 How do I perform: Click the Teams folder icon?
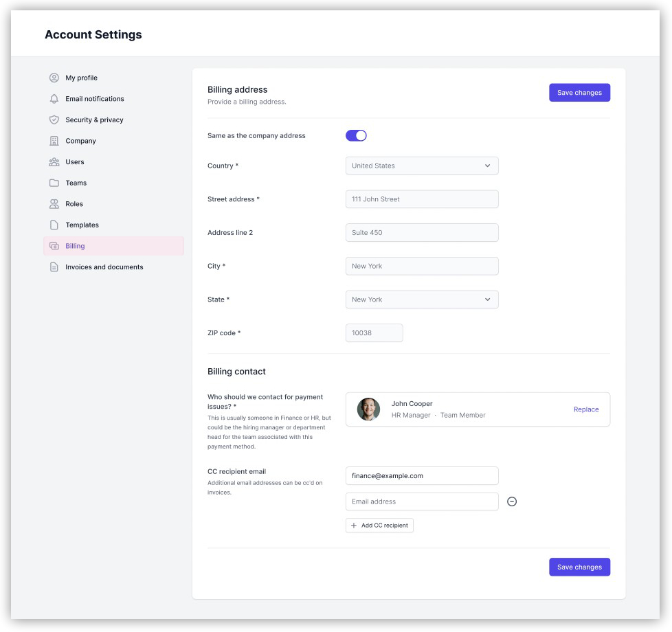pyautogui.click(x=54, y=183)
